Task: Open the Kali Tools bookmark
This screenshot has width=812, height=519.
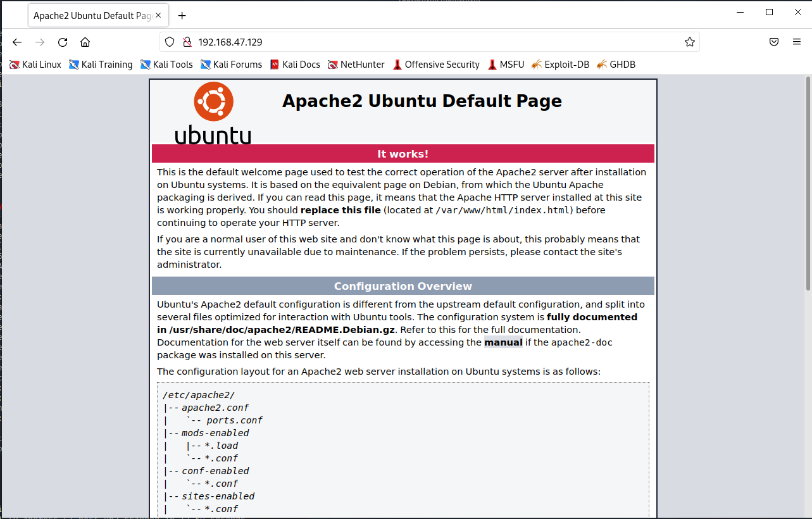Action: pyautogui.click(x=166, y=64)
